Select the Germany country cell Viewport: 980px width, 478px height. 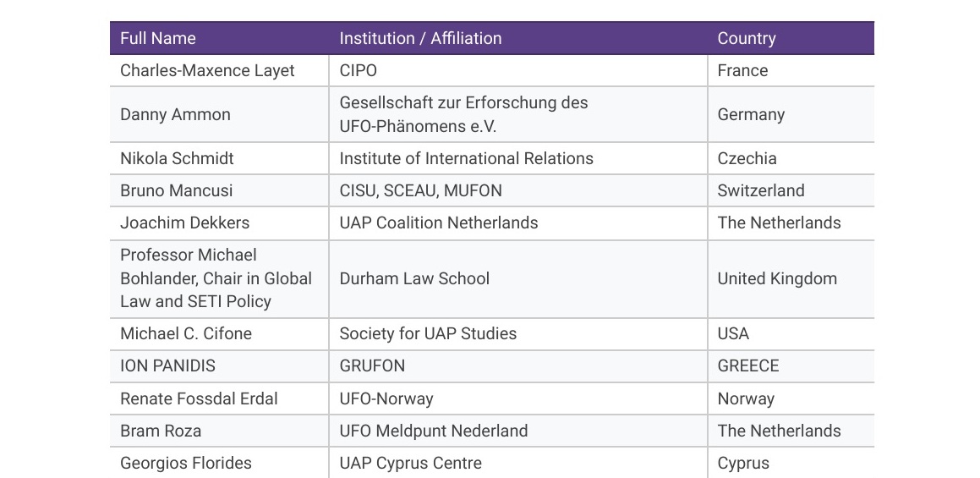[x=751, y=114]
